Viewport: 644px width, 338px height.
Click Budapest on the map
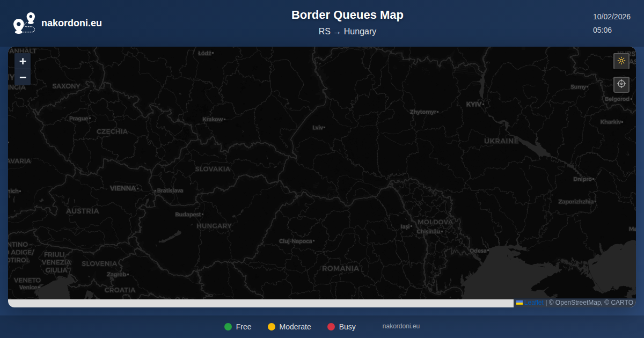pyautogui.click(x=188, y=215)
